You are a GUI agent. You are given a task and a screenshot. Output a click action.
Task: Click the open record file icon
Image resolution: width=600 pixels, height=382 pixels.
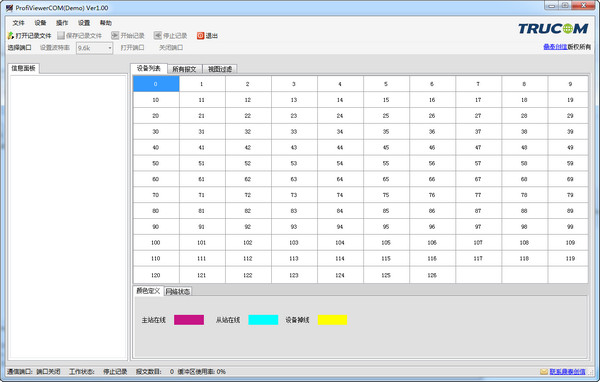coord(11,36)
